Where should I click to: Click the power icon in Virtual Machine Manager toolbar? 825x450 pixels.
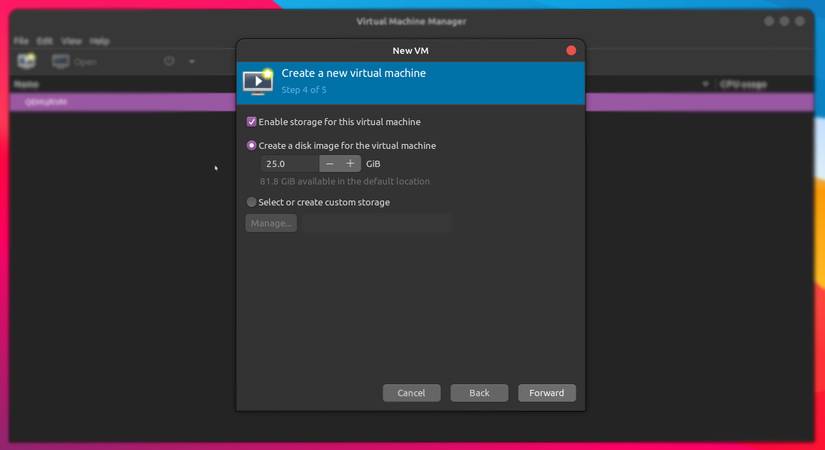click(169, 61)
